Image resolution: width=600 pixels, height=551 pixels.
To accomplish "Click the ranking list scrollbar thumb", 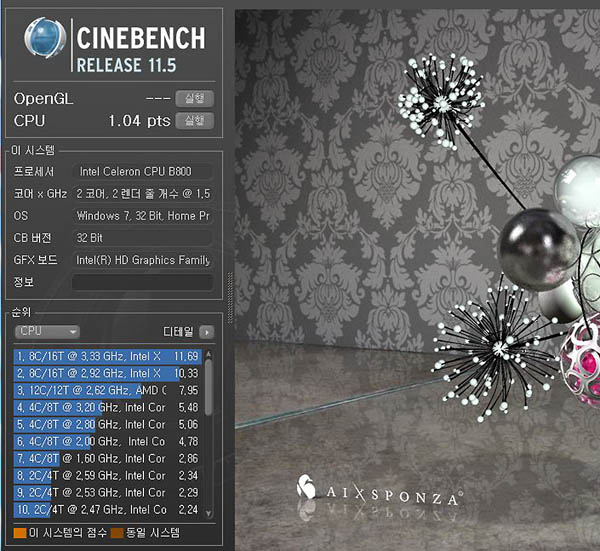I will pyautogui.click(x=209, y=387).
